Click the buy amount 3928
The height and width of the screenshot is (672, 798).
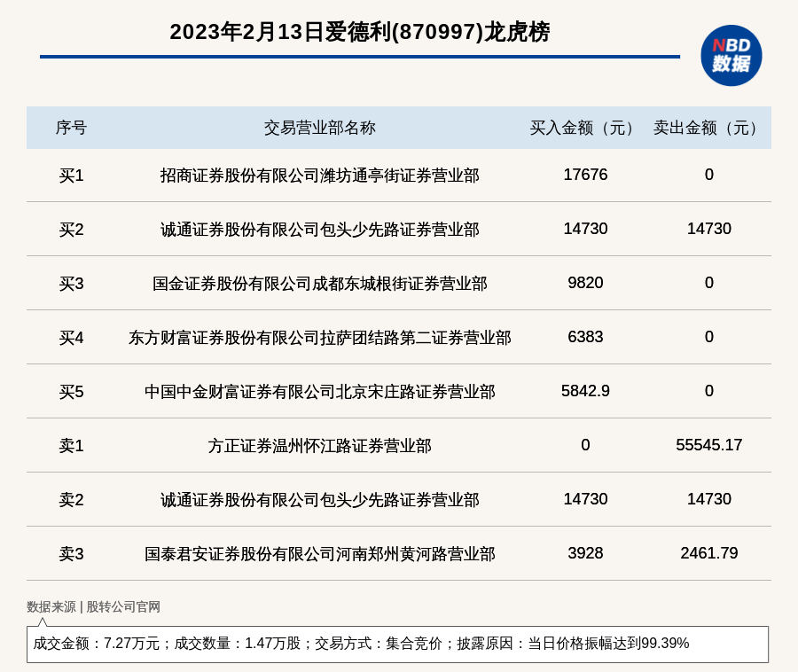[585, 553]
